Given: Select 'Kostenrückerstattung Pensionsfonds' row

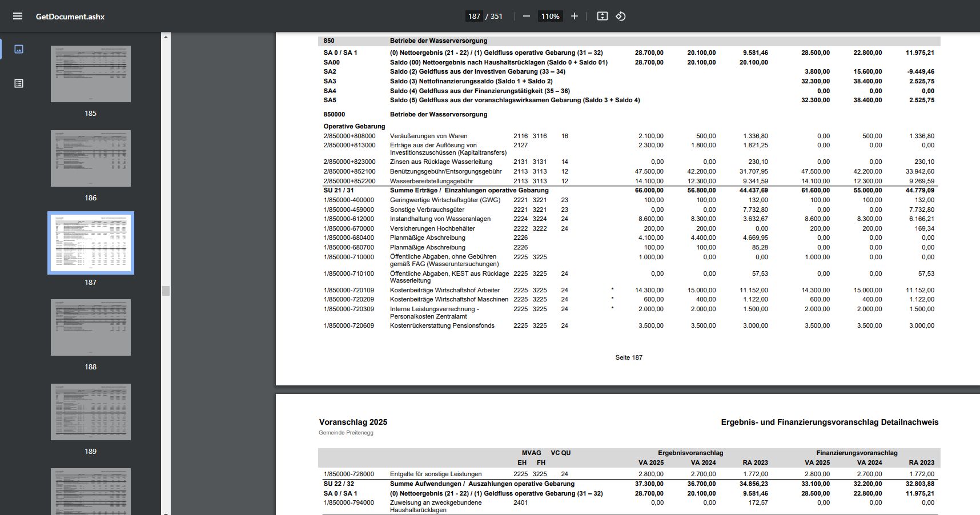Looking at the screenshot, I should [x=442, y=325].
